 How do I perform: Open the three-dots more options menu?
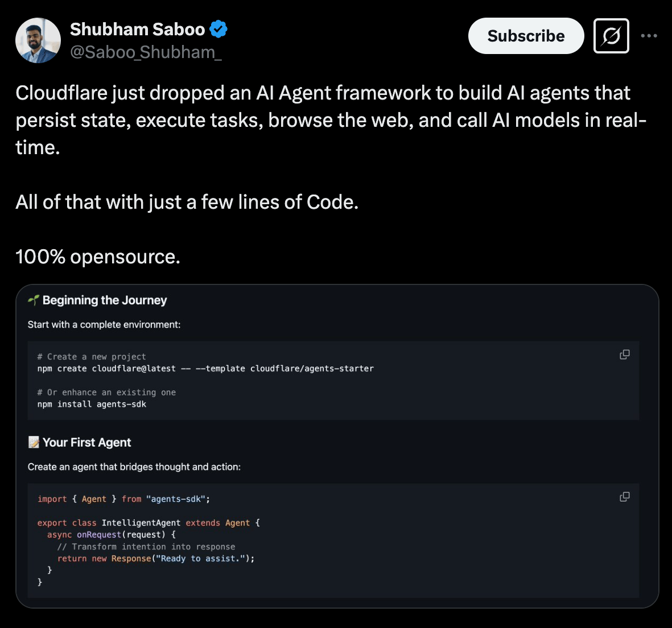[649, 36]
